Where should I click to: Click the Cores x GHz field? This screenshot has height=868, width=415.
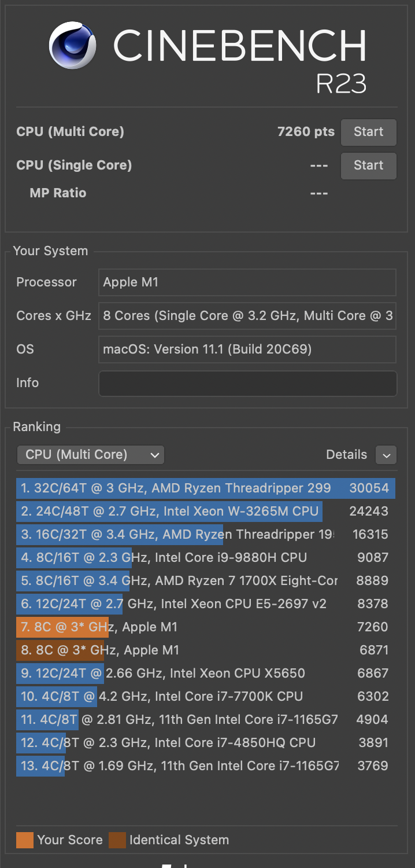(x=247, y=316)
